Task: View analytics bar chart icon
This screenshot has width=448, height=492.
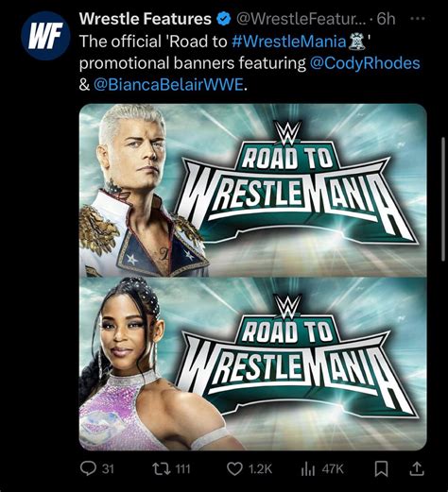Action: click(308, 469)
